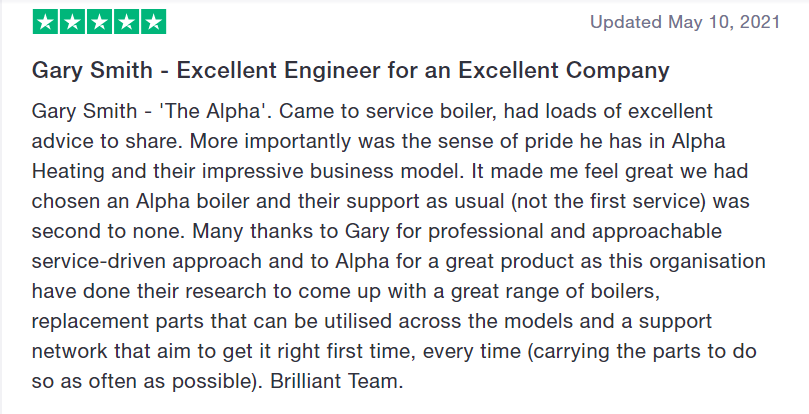Click 'replacement parts' in the review body
The width and height of the screenshot is (809, 414).
tap(118, 322)
